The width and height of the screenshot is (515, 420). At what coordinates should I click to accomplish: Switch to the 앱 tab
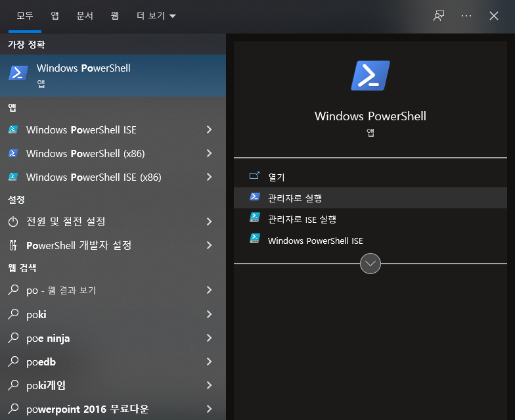[55, 16]
